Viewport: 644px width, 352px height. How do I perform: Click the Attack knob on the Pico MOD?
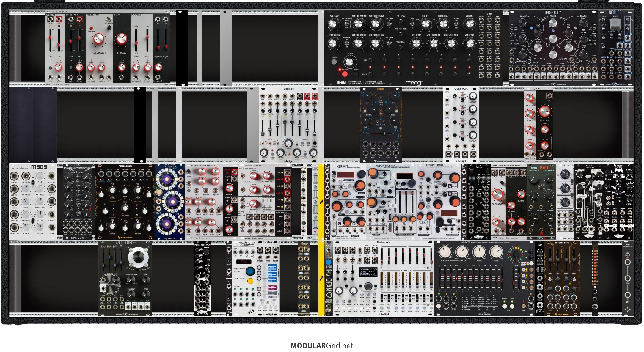coord(540,252)
